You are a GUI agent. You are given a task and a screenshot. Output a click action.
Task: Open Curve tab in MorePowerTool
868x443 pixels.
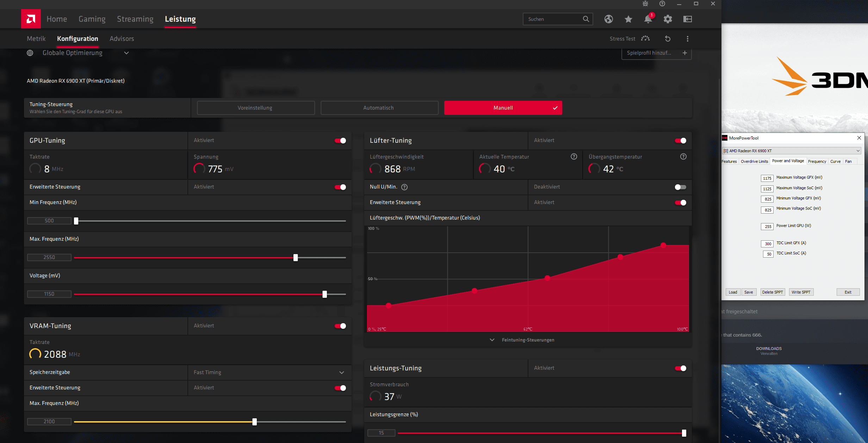click(835, 161)
